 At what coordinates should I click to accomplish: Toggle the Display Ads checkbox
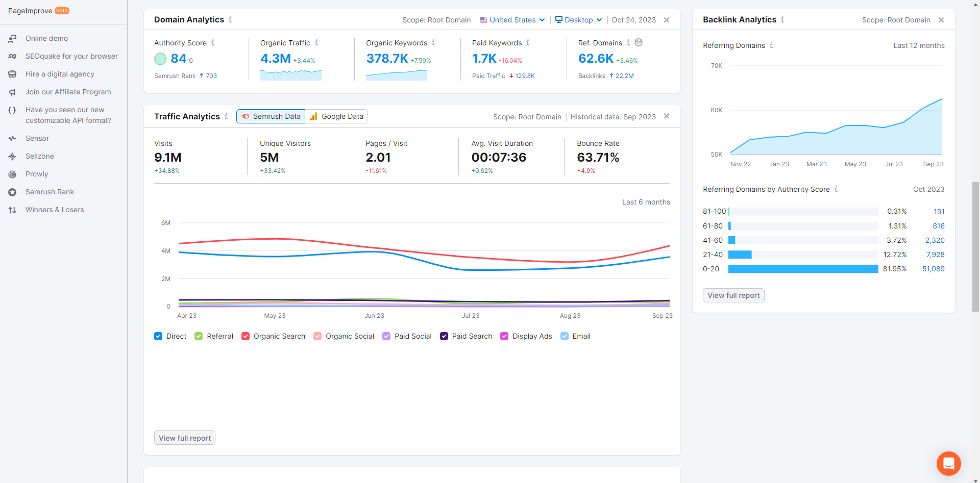[504, 336]
